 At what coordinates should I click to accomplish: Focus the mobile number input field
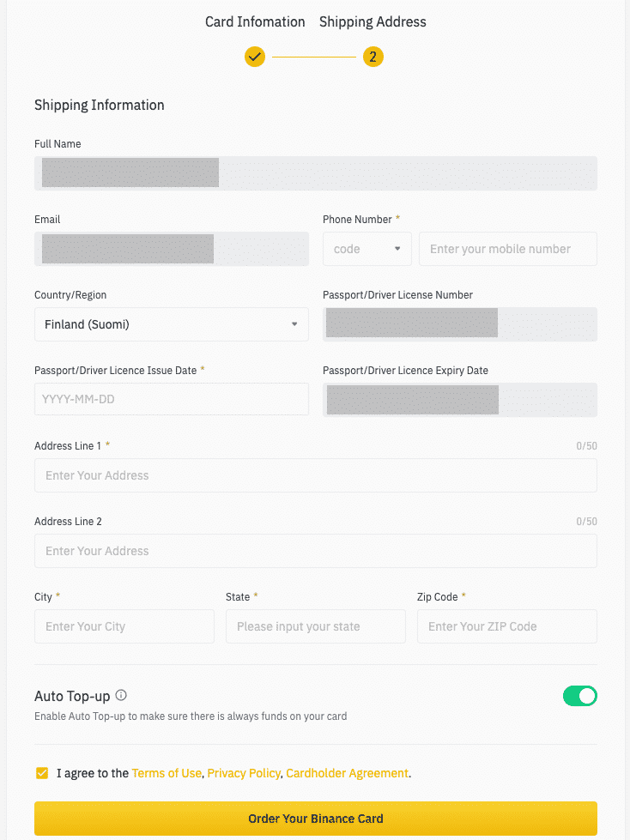tap(508, 249)
